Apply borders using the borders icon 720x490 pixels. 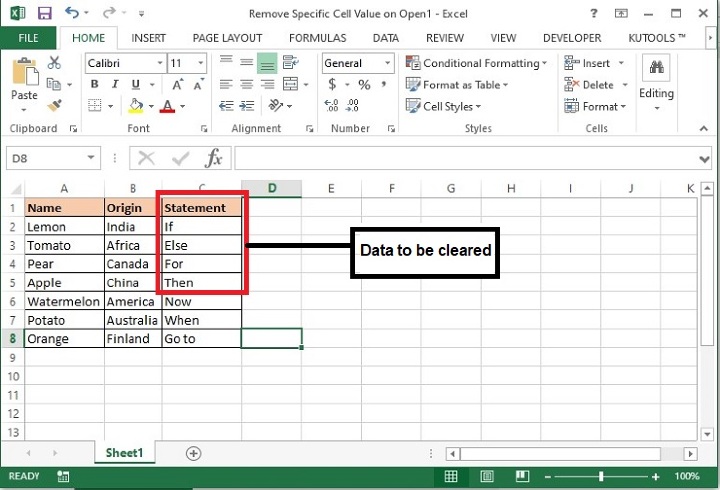pyautogui.click(x=95, y=106)
